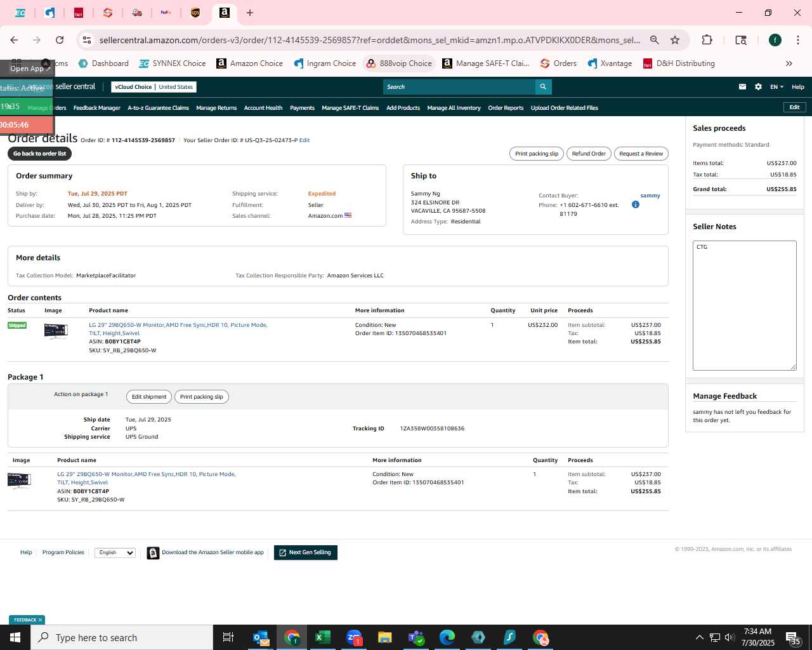Open the English language selector in footer
Screen dimensions: 812x650
[115, 553]
